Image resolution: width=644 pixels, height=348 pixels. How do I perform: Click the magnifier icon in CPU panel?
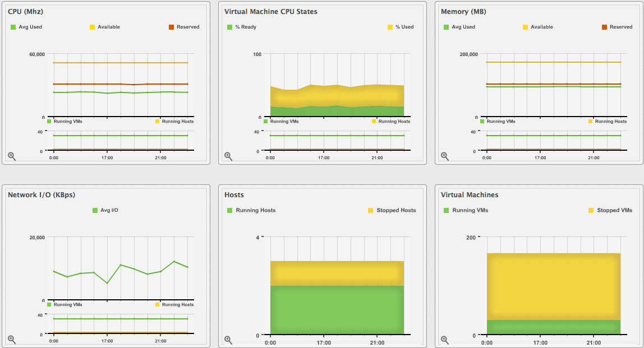pos(12,156)
